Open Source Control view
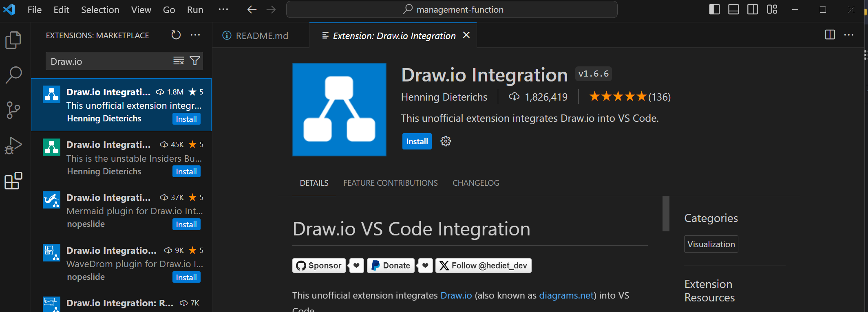The width and height of the screenshot is (868, 312). point(13,110)
